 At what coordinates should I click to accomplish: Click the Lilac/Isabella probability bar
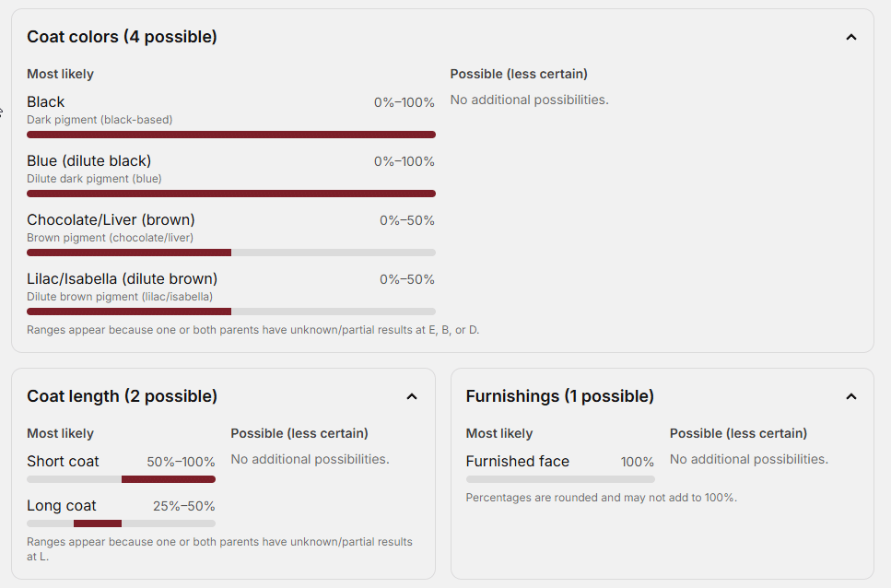pos(230,312)
